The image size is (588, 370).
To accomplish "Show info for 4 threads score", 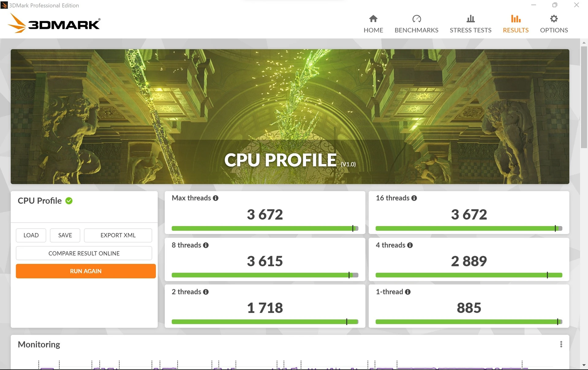I will [410, 245].
